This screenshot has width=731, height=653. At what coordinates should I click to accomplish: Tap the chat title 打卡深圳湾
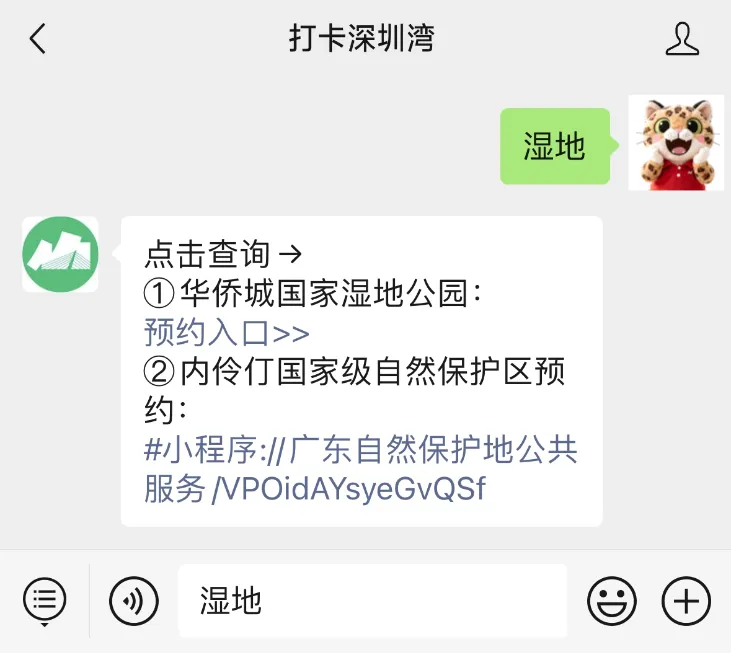(x=362, y=38)
